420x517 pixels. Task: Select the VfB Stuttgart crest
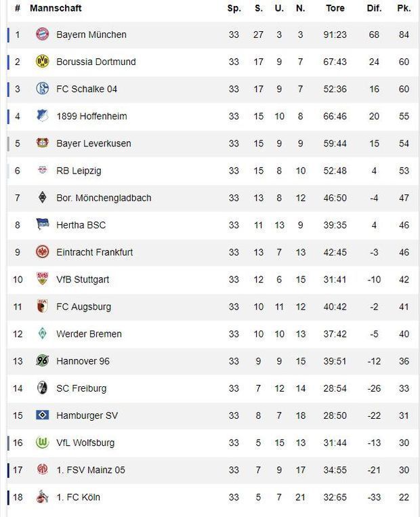pos(42,279)
